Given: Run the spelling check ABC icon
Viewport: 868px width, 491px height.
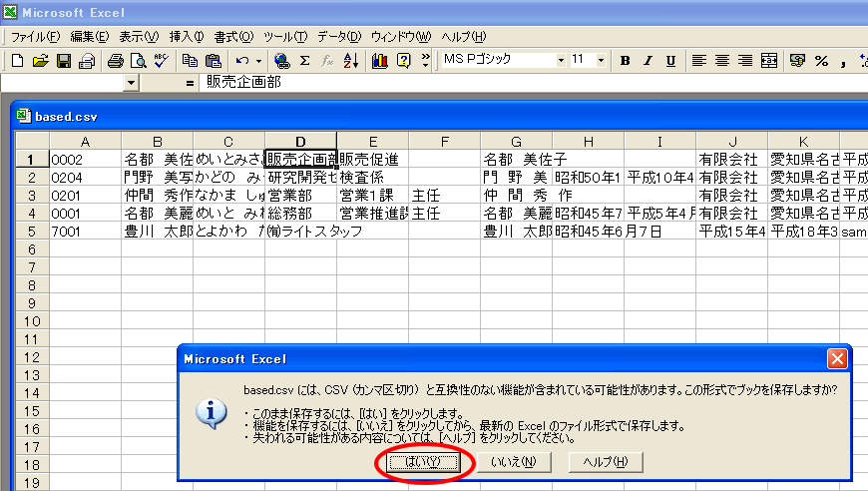Looking at the screenshot, I should click(x=161, y=61).
